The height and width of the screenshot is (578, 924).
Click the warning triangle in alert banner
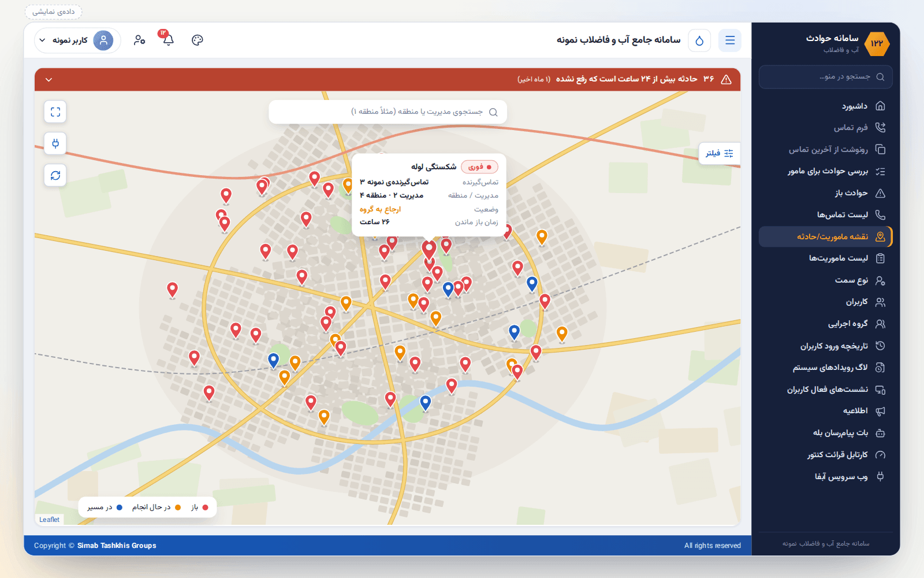pos(726,79)
